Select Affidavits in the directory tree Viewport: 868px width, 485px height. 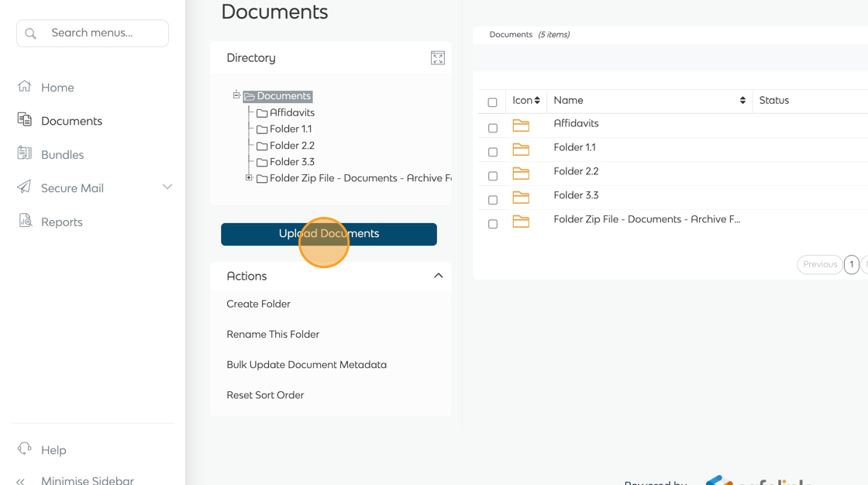click(x=292, y=113)
